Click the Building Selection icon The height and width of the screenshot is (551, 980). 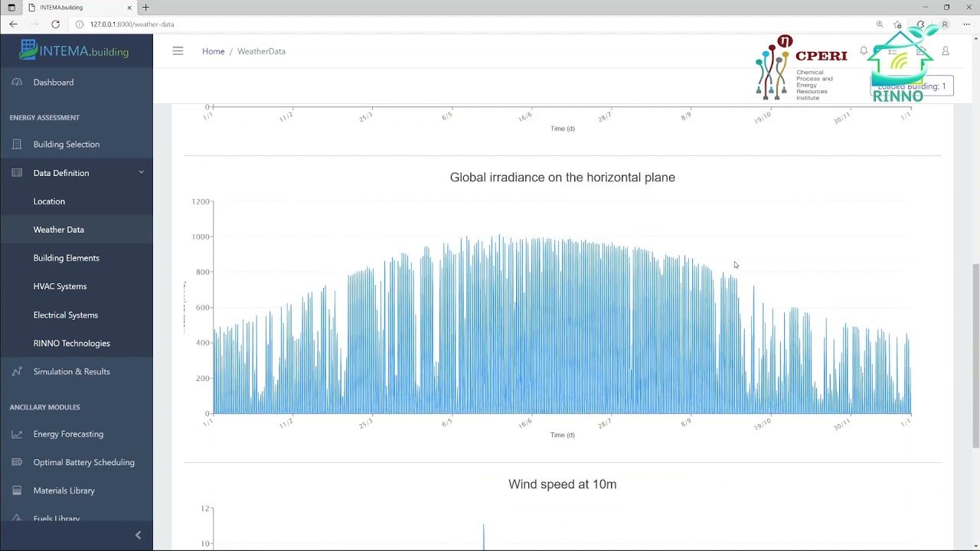click(17, 144)
